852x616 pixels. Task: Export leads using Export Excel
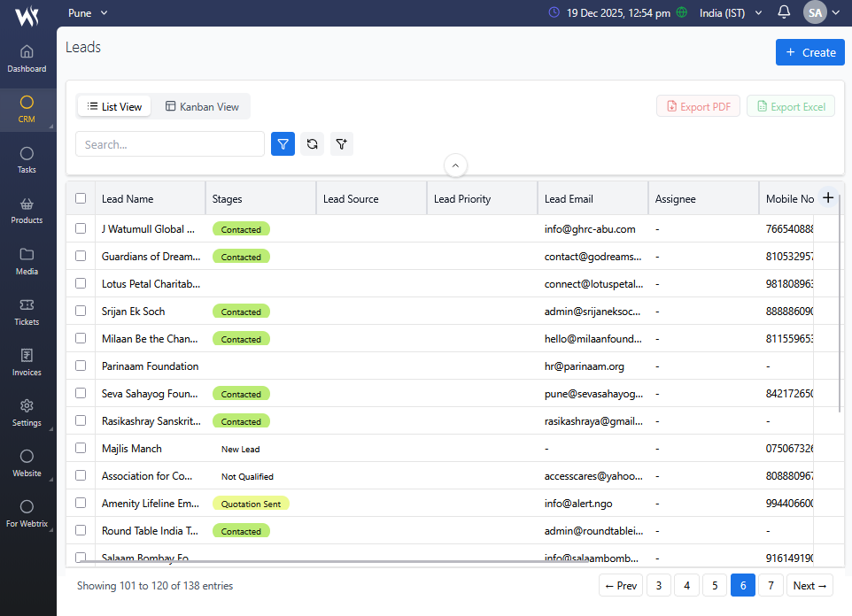tap(790, 106)
